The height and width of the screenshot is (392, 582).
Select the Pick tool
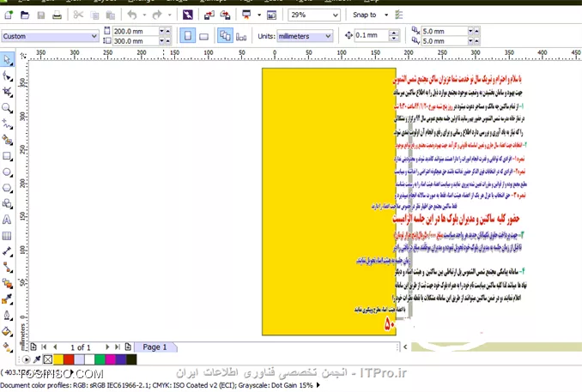click(x=7, y=60)
